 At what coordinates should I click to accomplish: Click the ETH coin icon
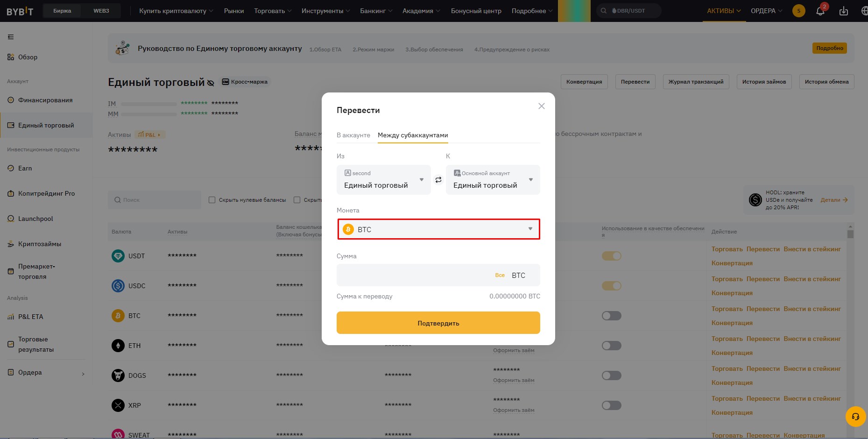pos(118,346)
